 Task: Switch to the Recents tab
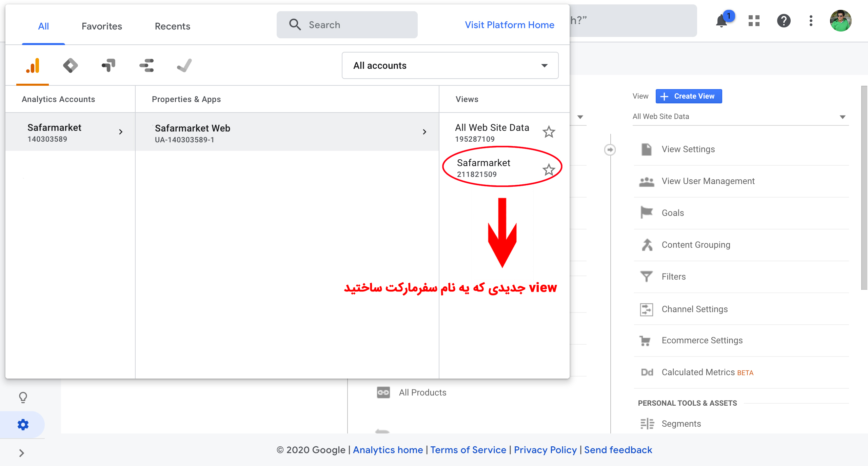click(172, 26)
